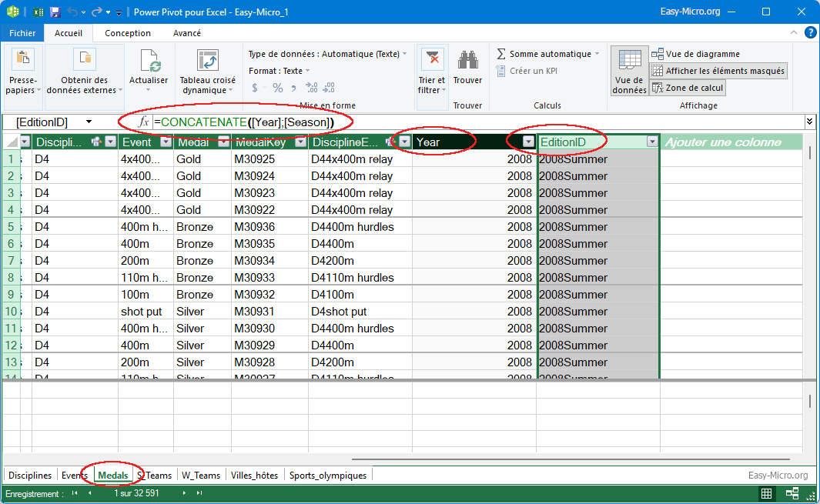
Task: Click the Trouver binoculars icon
Action: 467,62
